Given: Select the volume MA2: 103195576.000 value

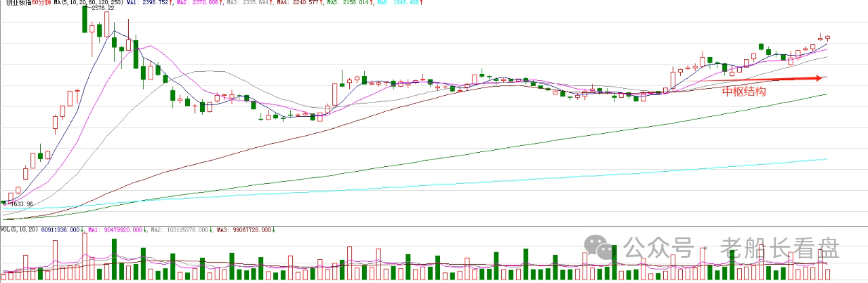Looking at the screenshot, I should 179,229.
